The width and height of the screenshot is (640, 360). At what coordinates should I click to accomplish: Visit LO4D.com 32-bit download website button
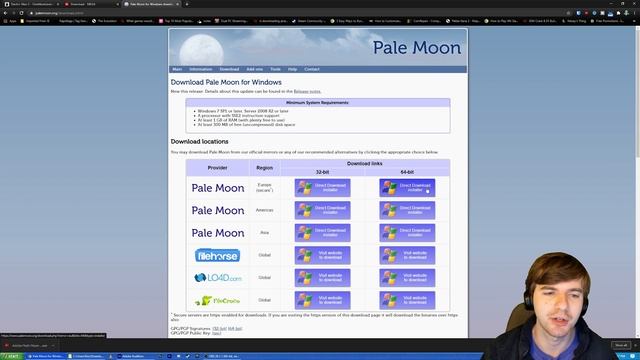point(322,278)
